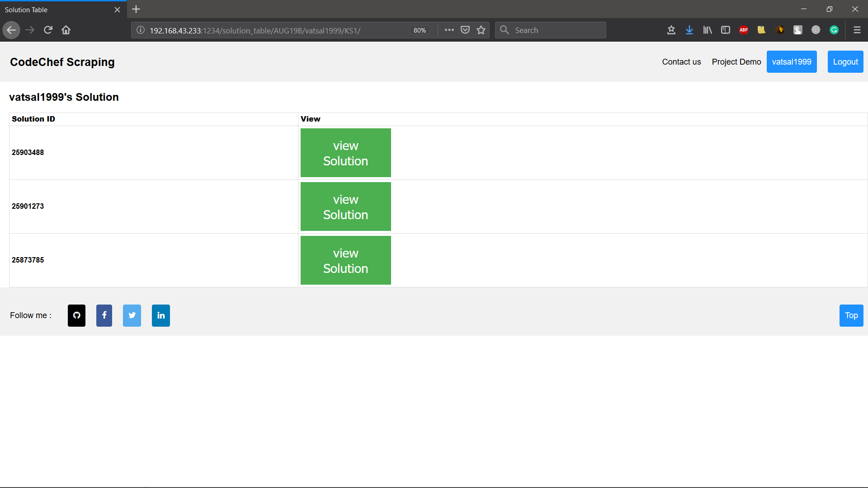Go to browser home page
868x488 pixels.
point(66,30)
